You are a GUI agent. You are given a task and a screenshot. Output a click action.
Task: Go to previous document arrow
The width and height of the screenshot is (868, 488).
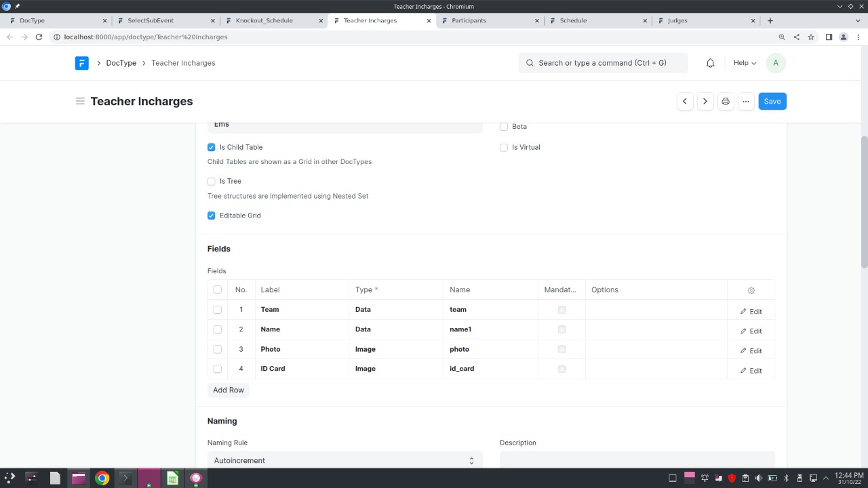click(x=685, y=102)
